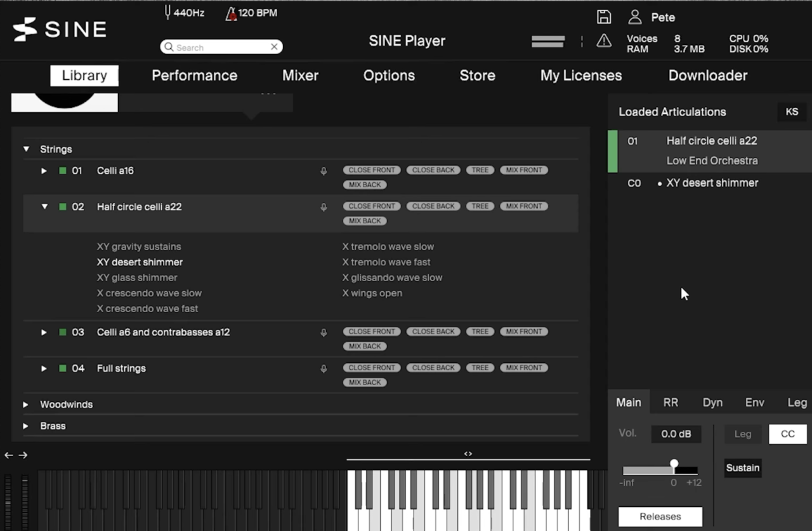This screenshot has height=531, width=812.
Task: Toggle green square for 04 Full strings
Action: pyautogui.click(x=63, y=368)
